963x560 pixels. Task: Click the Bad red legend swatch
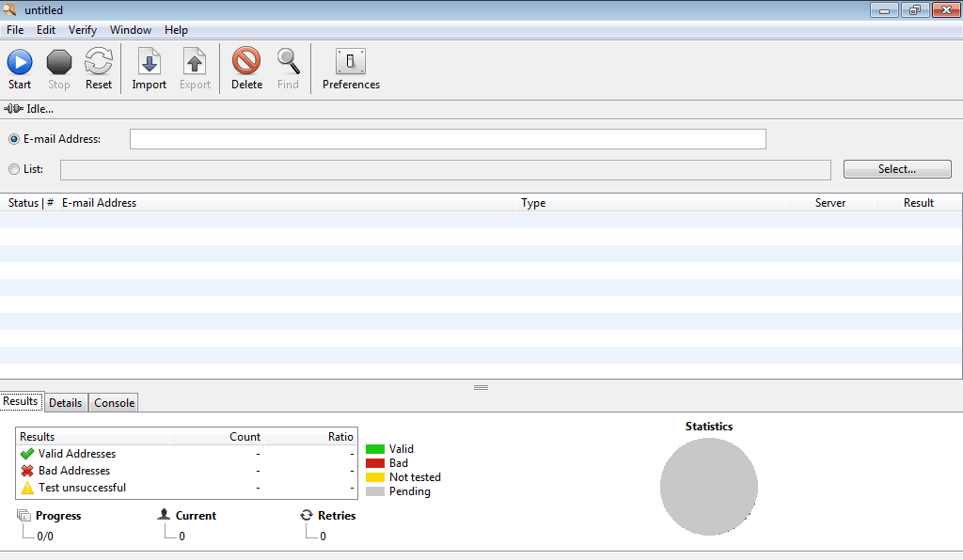[x=374, y=463]
